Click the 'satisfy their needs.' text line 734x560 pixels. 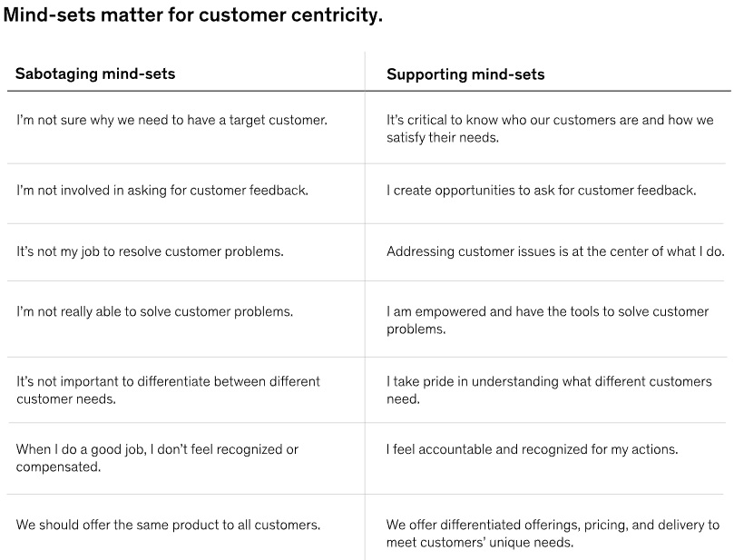pos(443,138)
